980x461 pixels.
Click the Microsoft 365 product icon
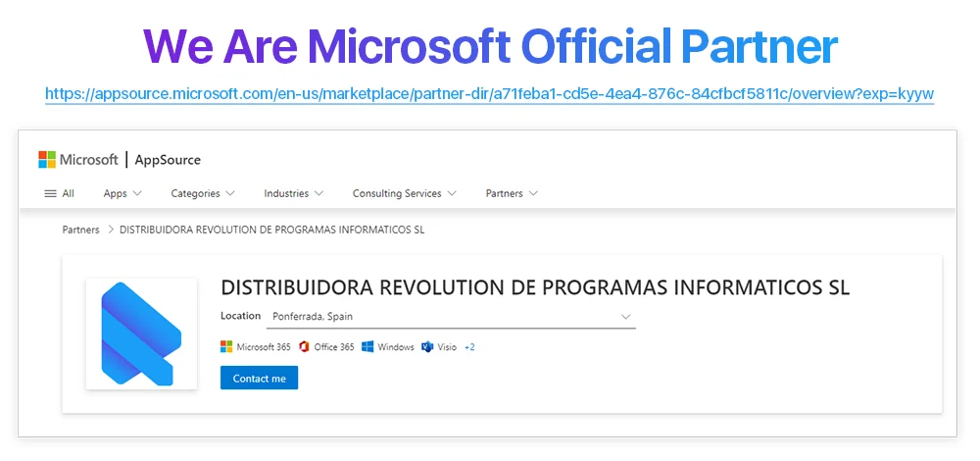click(226, 347)
